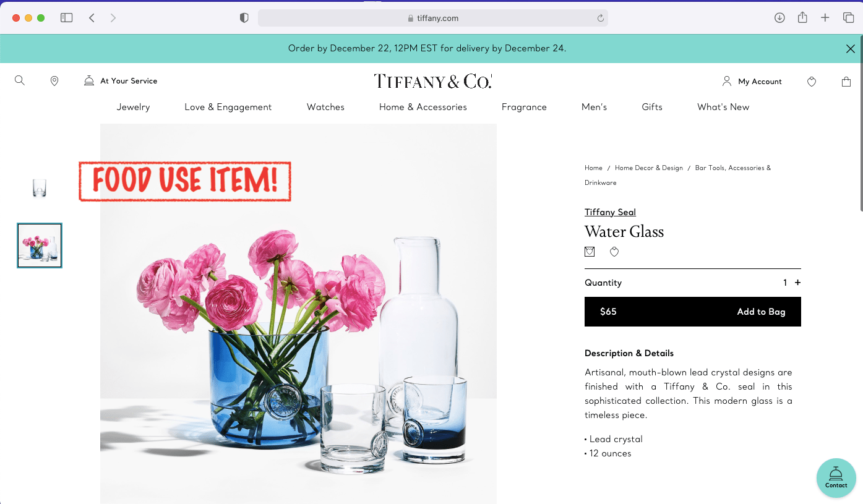Click the drop-a-hint envelope icon under Water Glass
This screenshot has width=863, height=504.
point(590,252)
